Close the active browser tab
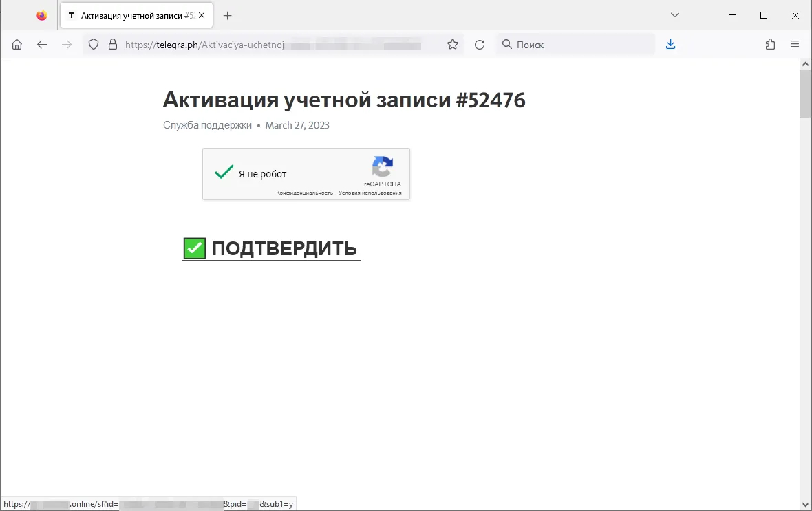 [x=202, y=15]
